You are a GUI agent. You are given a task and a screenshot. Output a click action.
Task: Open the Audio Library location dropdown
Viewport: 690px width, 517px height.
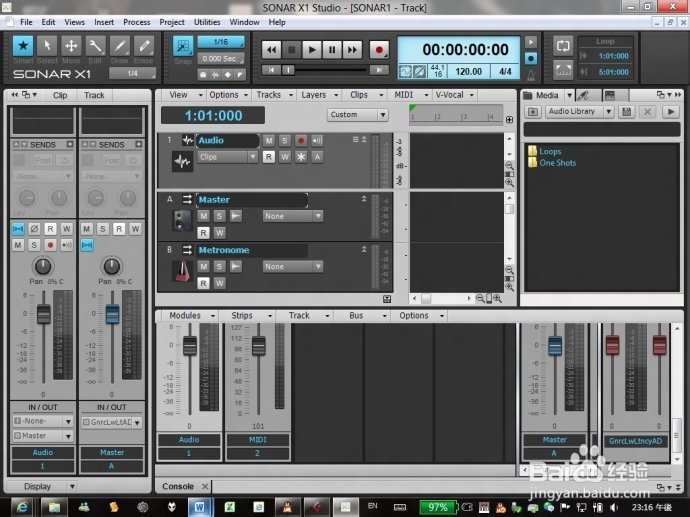point(580,112)
